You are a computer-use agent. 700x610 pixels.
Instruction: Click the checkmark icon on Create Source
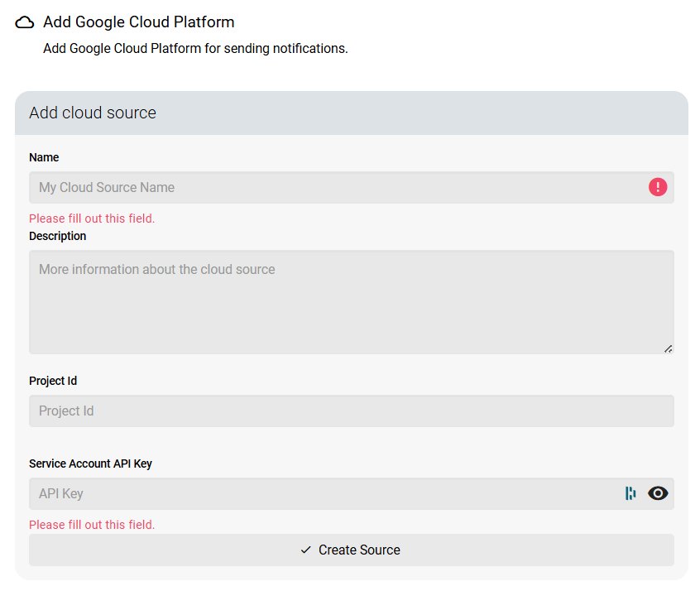tap(306, 550)
